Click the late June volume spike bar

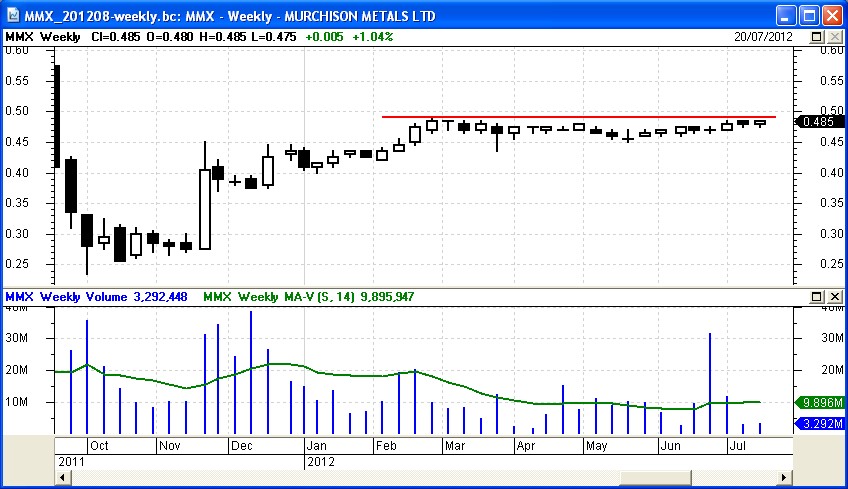tap(710, 384)
